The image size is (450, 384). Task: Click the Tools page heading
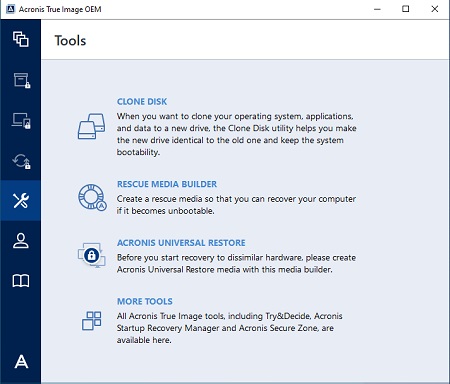(x=70, y=41)
